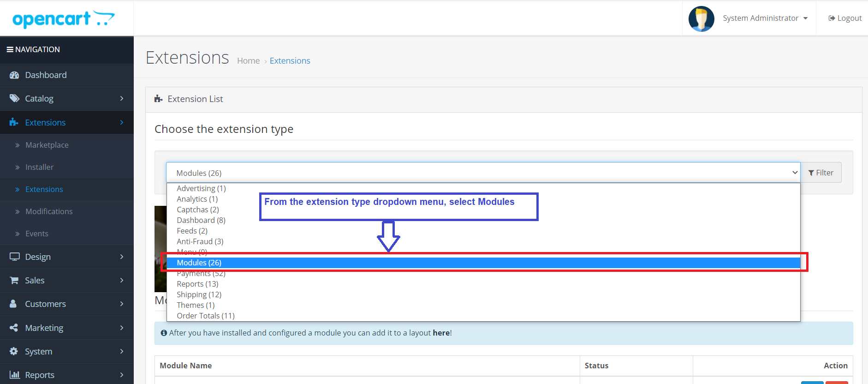868x384 pixels.
Task: Select Captchas (2) option
Action: pyautogui.click(x=483, y=210)
